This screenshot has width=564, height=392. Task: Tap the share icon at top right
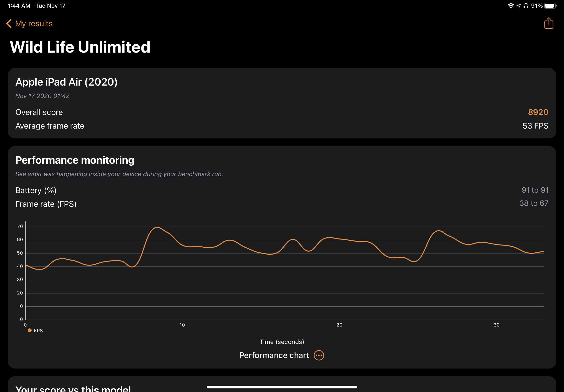[x=548, y=23]
